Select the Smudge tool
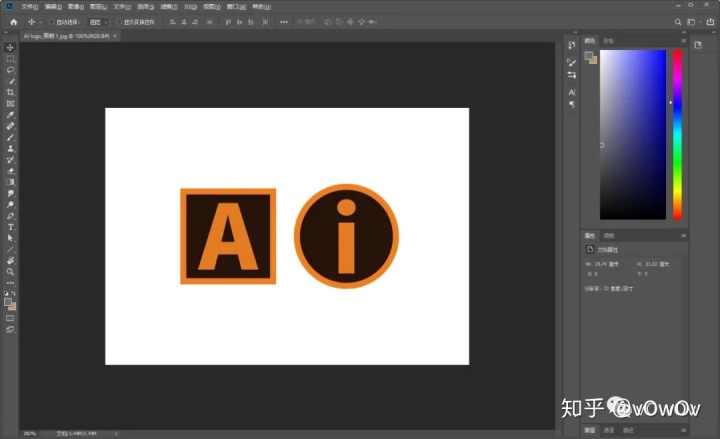The height and width of the screenshot is (439, 720). (10, 193)
